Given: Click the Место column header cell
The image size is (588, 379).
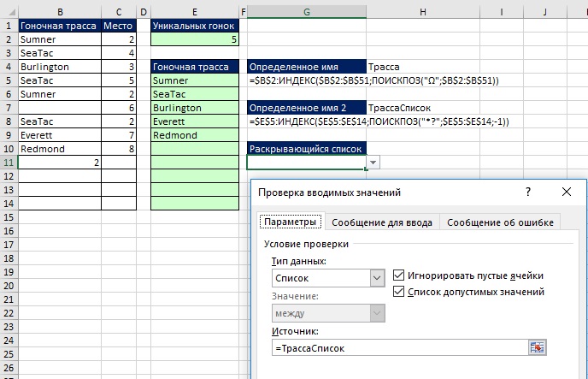Looking at the screenshot, I should point(118,26).
